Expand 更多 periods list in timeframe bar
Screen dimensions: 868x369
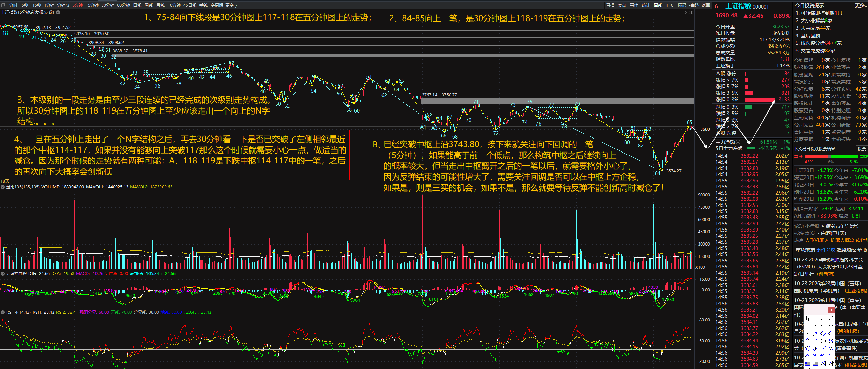[231, 5]
